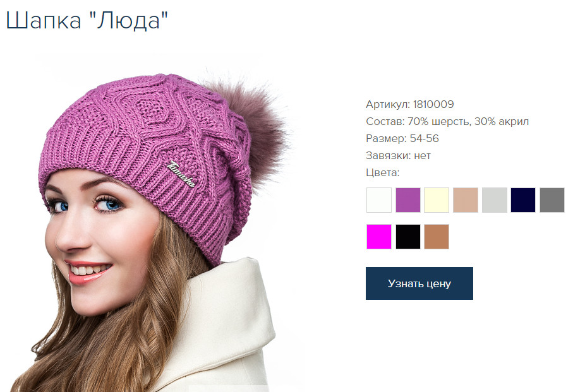
Task: Select the dark gray color swatch
Action: pos(552,200)
